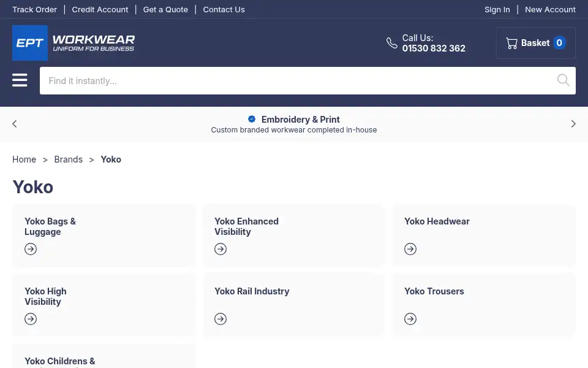Viewport: 588px width, 368px height.
Task: Call the 01530 832 362 number
Action: pyautogui.click(x=434, y=48)
